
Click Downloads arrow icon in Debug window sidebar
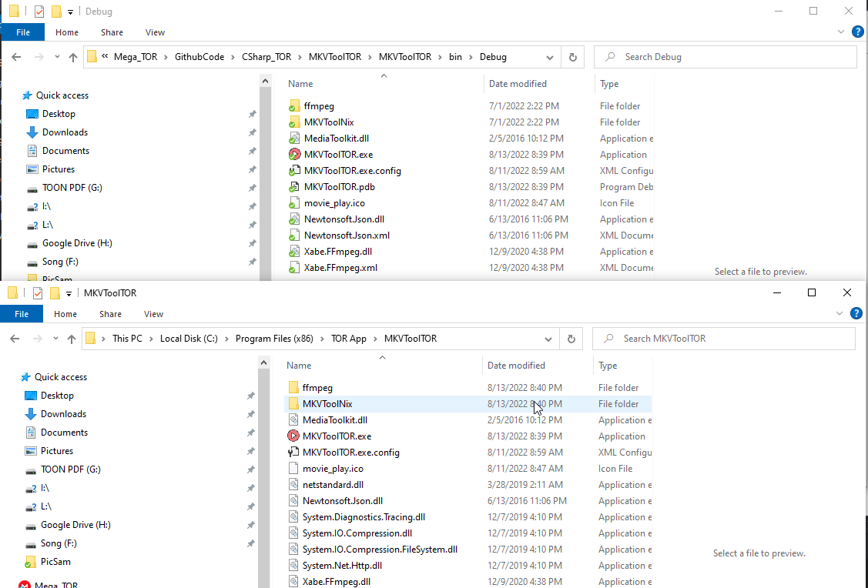click(x=32, y=132)
